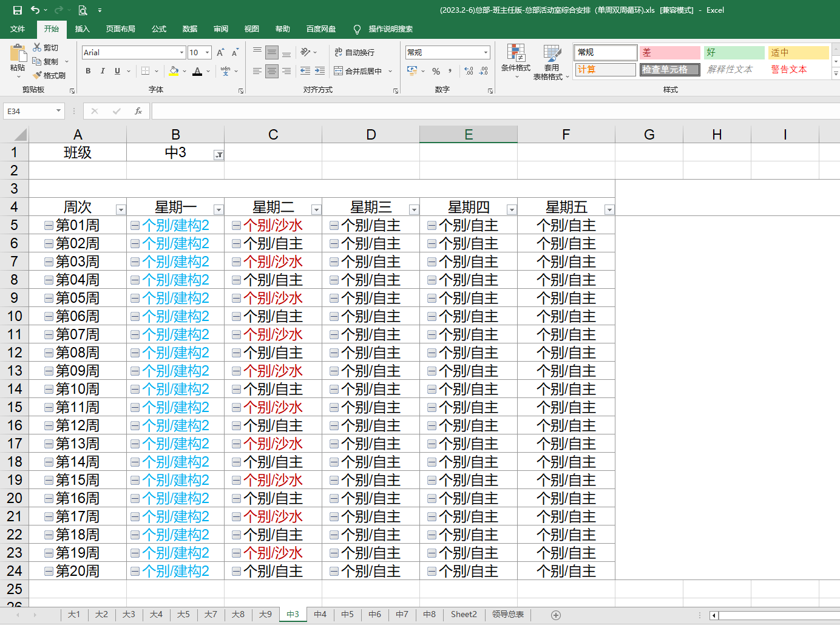Open the 周次 column filter dropdown

pyautogui.click(x=121, y=209)
